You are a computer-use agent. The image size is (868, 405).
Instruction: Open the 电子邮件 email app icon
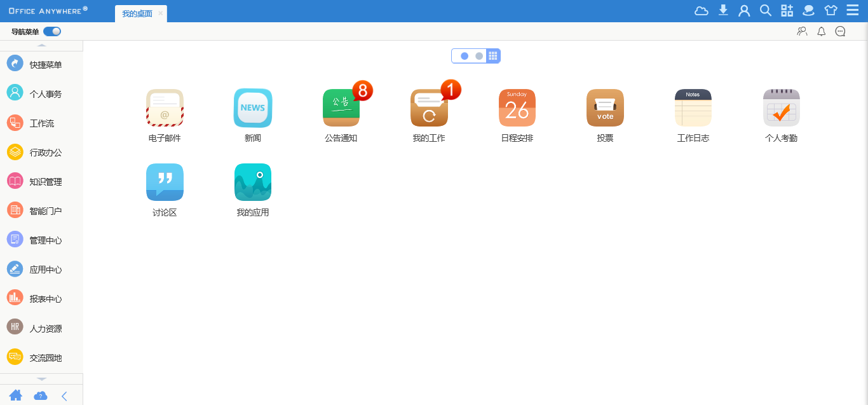165,108
